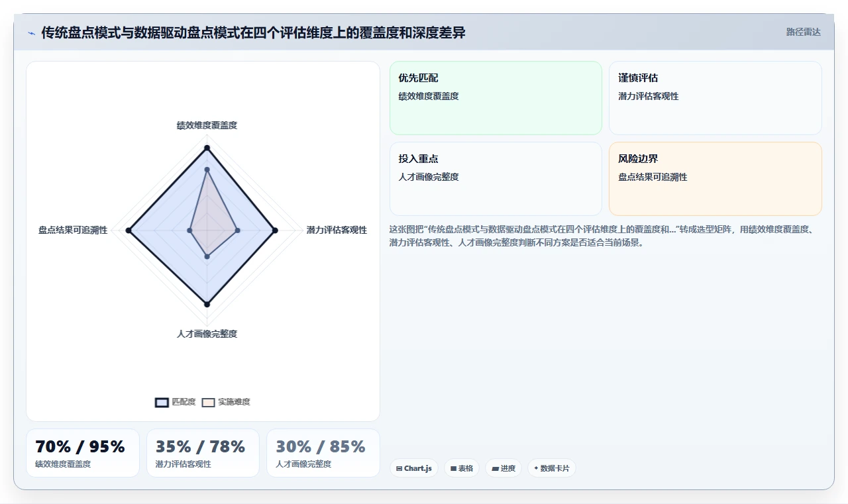Select the 进度 chip
This screenshot has width=848, height=504.
click(x=503, y=468)
